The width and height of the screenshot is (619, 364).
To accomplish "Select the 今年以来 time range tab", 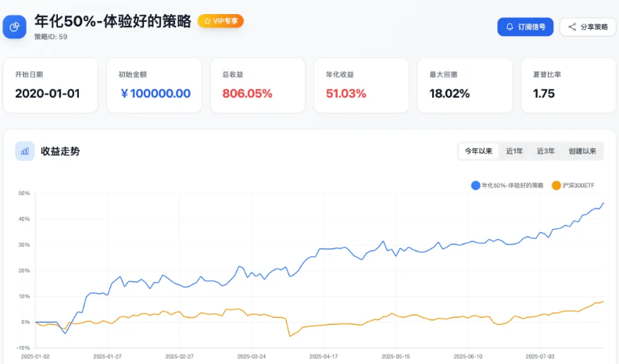I will (478, 151).
